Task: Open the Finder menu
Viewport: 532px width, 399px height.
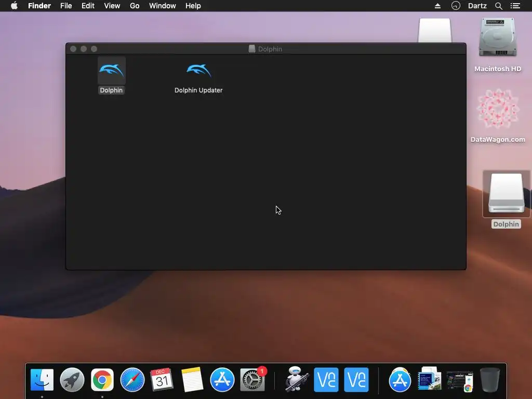Action: [39, 6]
